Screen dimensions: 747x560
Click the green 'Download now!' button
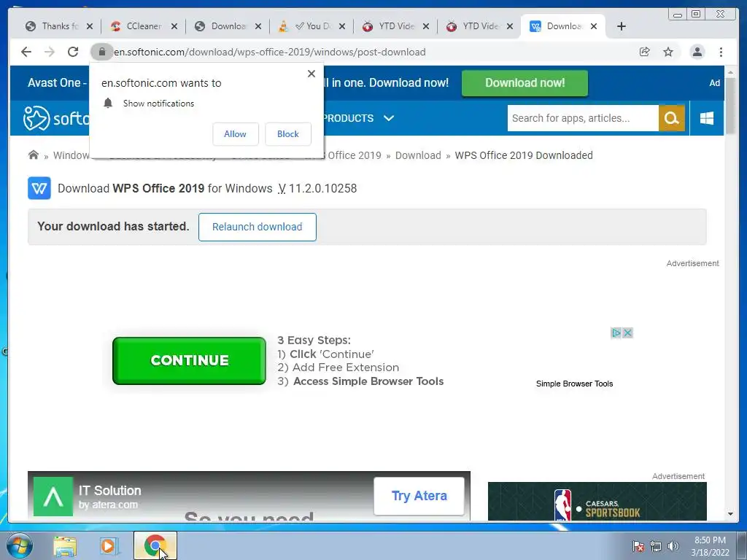(525, 83)
